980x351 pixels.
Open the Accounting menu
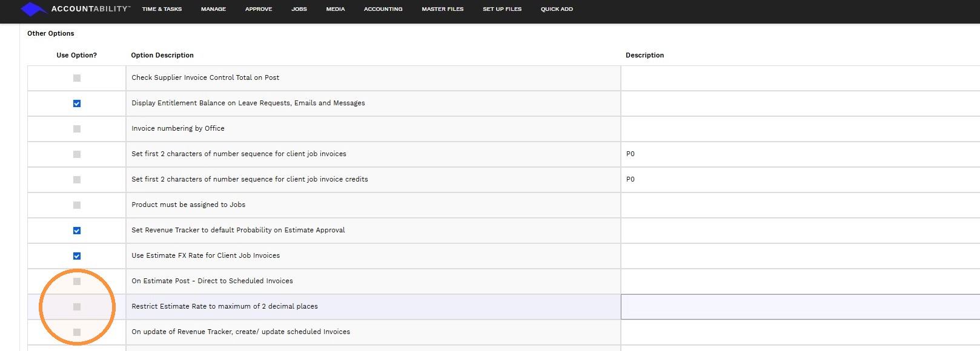point(383,9)
